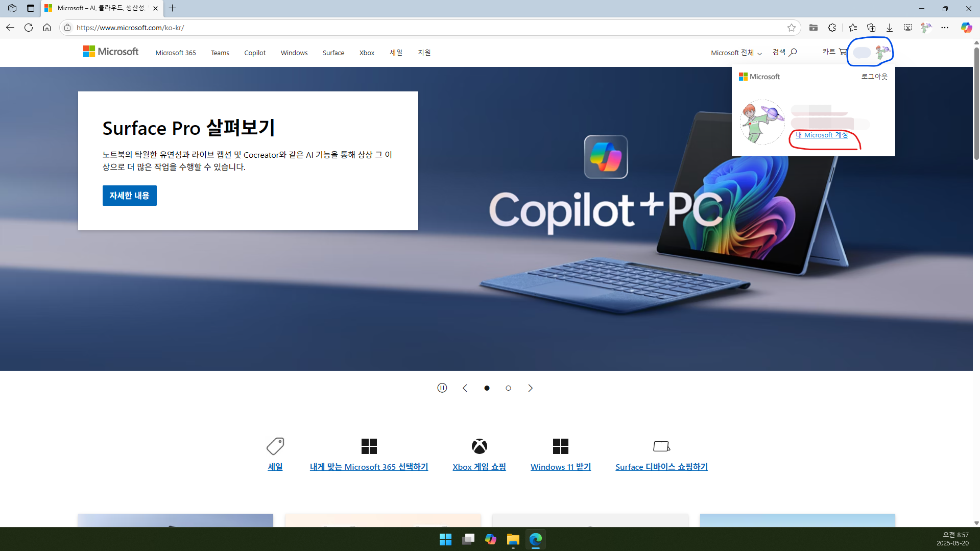This screenshot has width=980, height=551.
Task: Open 세일 in the nav menu
Action: tap(396, 53)
